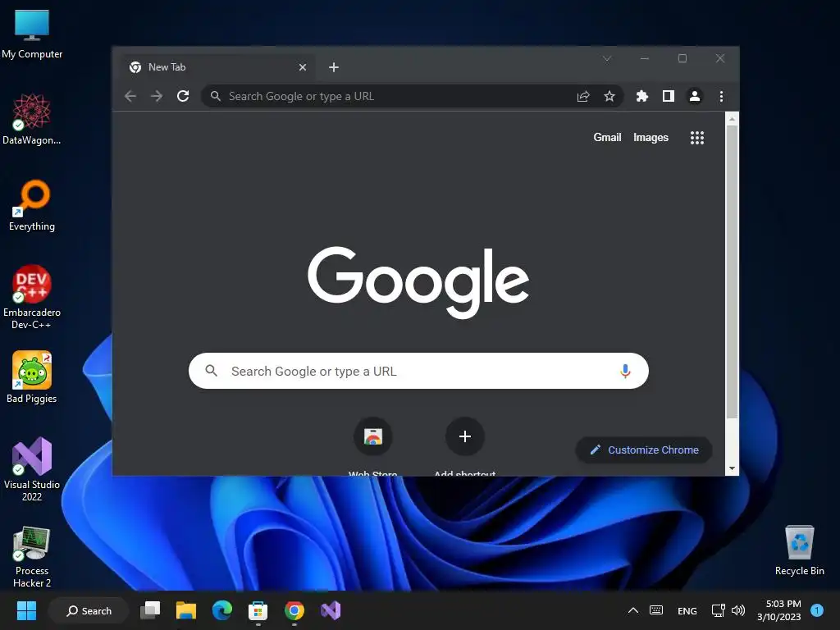Image resolution: width=840 pixels, height=630 pixels.
Task: Click the touch keyboard tray icon
Action: [x=656, y=610]
